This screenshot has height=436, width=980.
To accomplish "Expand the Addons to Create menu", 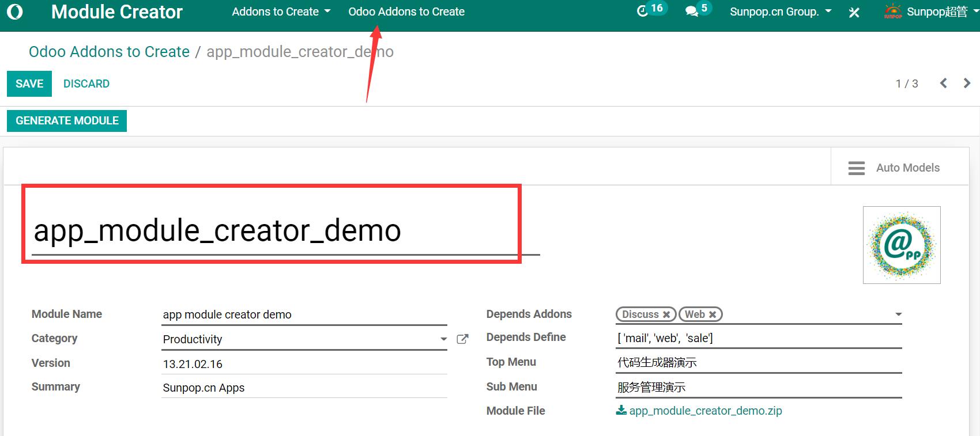I will pos(281,12).
